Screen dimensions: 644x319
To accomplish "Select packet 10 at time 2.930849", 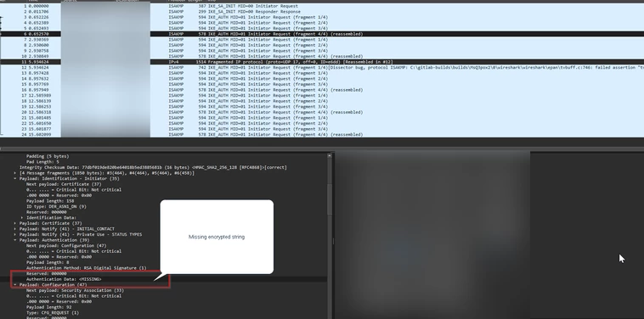I will click(322, 56).
